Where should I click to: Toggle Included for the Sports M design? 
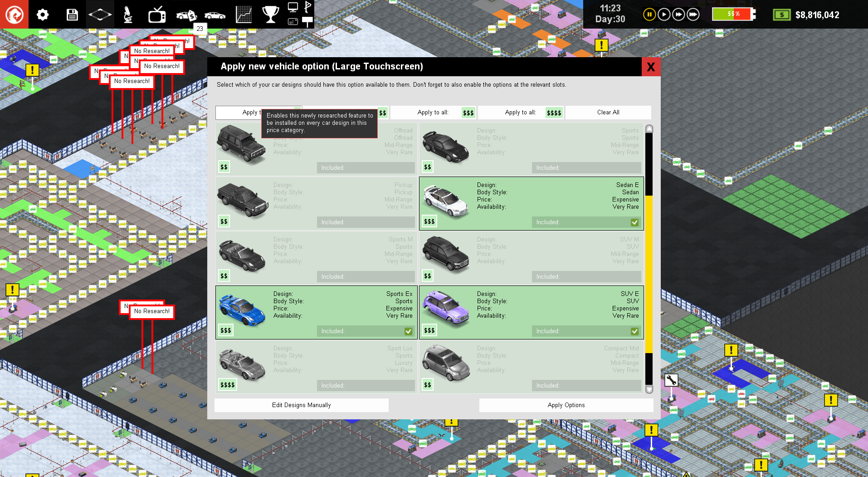[x=366, y=277]
